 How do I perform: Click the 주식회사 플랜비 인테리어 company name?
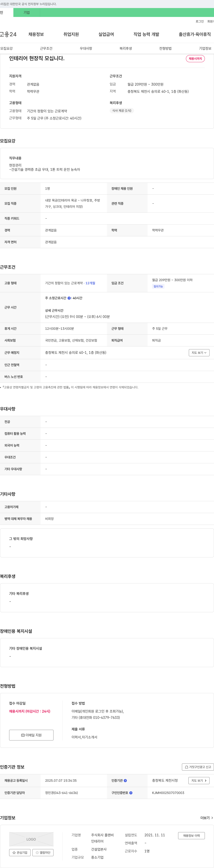coord(103,838)
